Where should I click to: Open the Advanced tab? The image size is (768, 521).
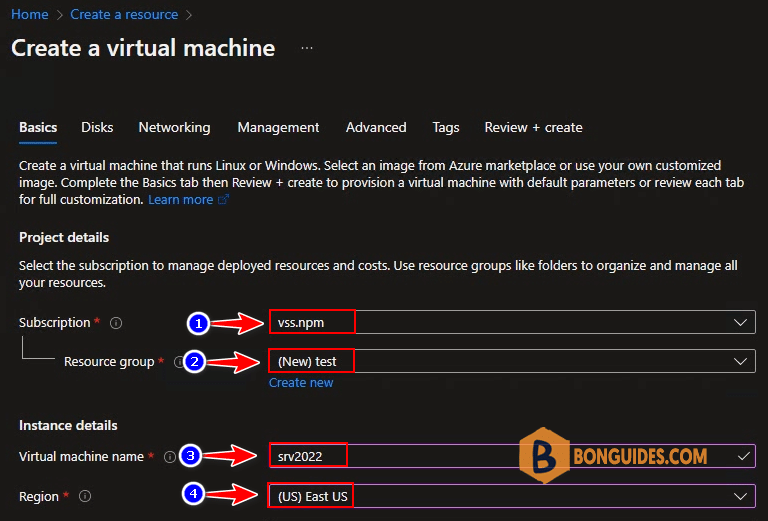376,128
